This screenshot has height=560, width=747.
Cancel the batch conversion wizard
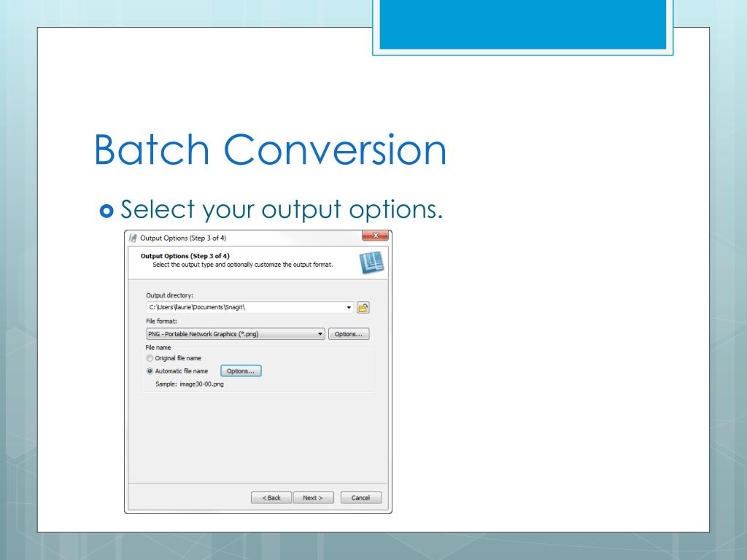coord(361,497)
